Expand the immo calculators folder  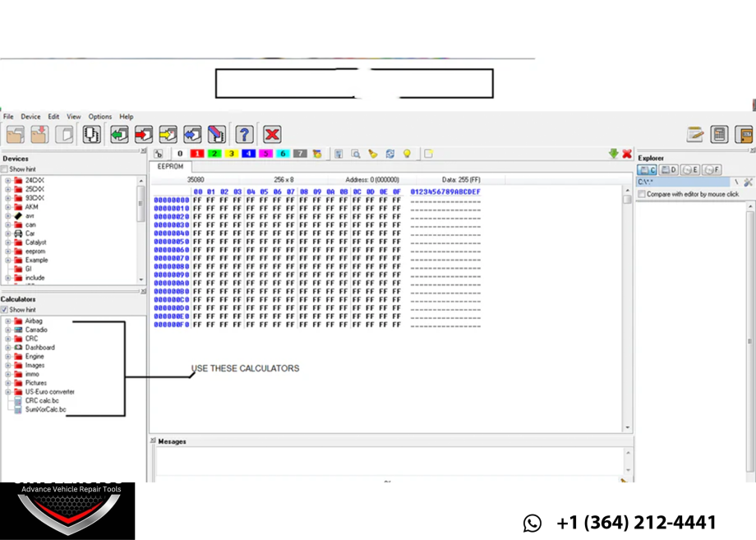(7, 374)
